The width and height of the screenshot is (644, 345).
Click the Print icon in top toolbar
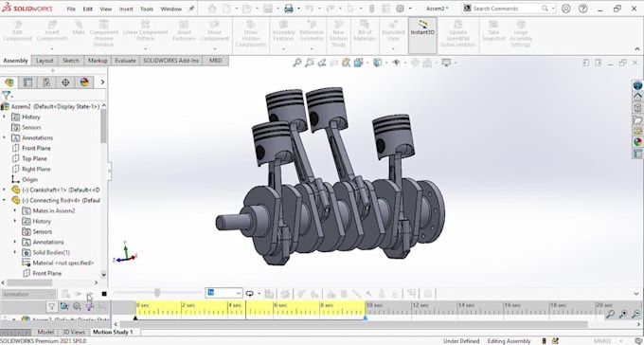pos(289,9)
